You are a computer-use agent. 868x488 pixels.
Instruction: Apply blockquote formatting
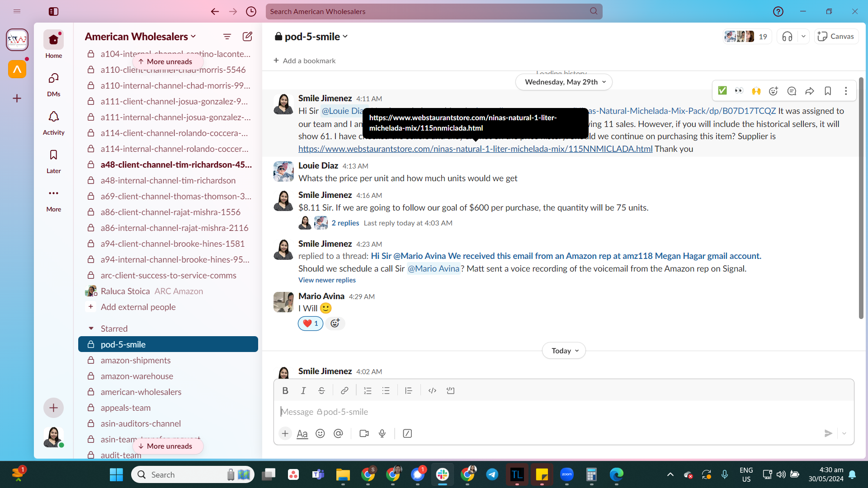click(409, 391)
